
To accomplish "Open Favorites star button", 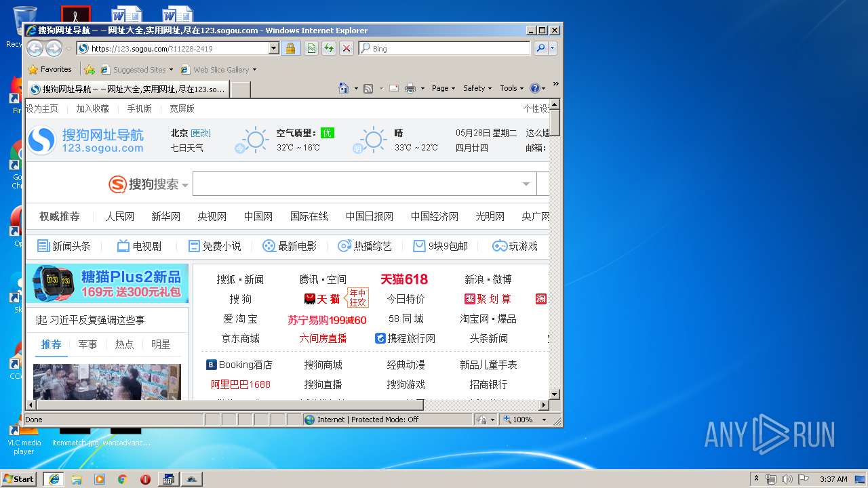I will 50,69.
